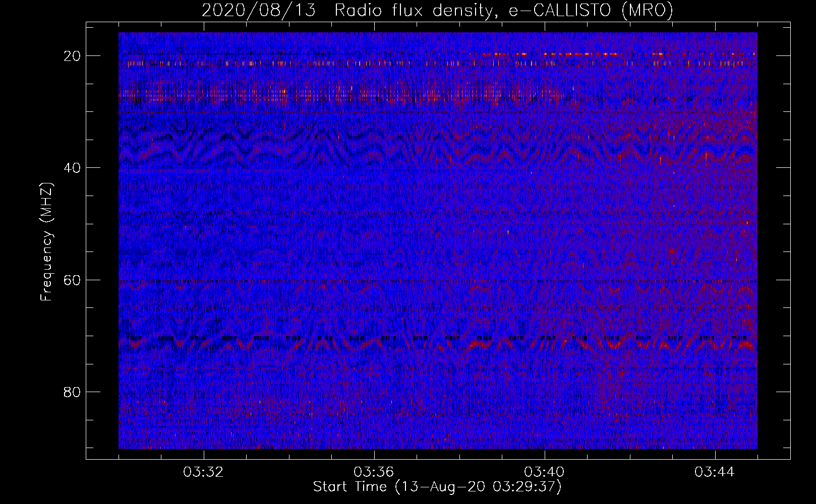816x504 pixels.
Task: Click the 03:32 time tick label
Action: (203, 472)
